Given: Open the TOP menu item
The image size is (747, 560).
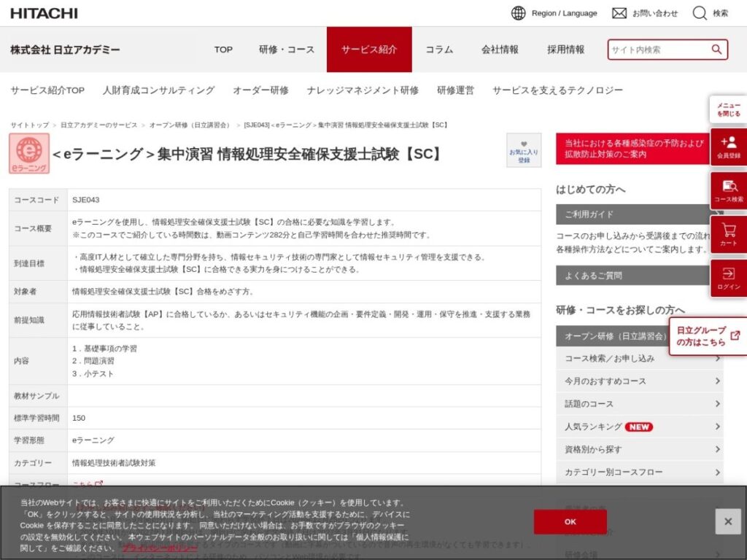Looking at the screenshot, I should tap(223, 50).
